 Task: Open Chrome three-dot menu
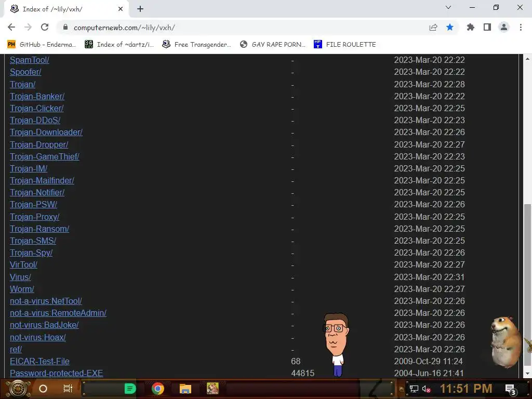click(x=521, y=27)
